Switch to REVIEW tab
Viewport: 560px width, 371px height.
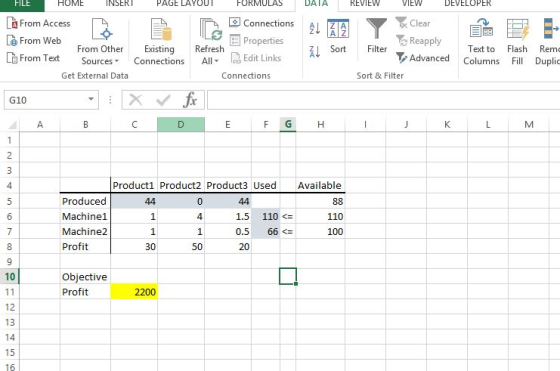pos(365,4)
